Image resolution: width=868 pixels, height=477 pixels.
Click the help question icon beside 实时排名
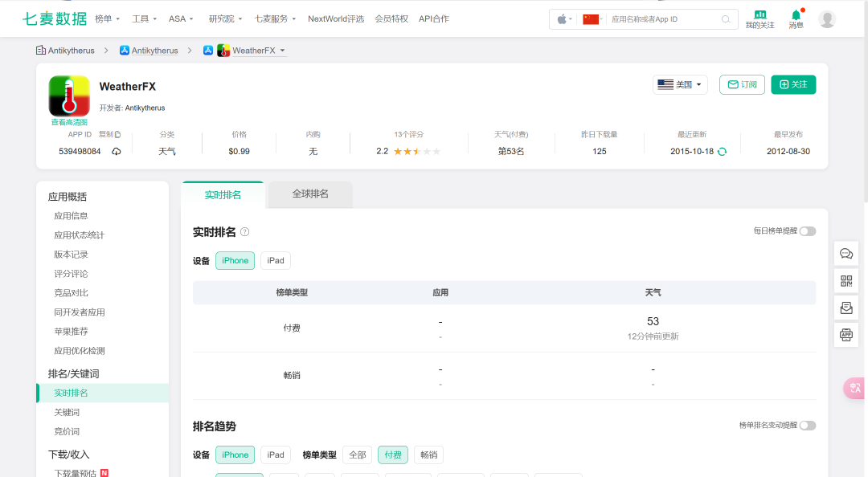pyautogui.click(x=244, y=232)
